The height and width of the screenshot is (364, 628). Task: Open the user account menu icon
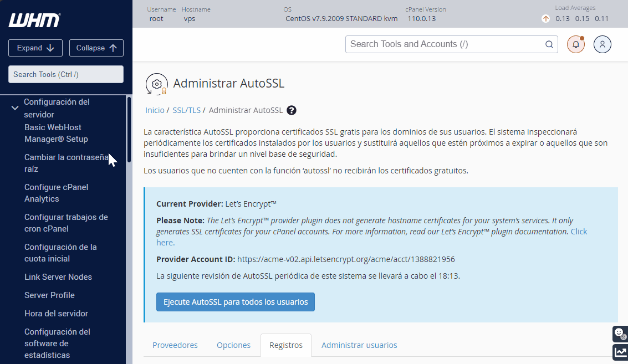[x=602, y=44]
